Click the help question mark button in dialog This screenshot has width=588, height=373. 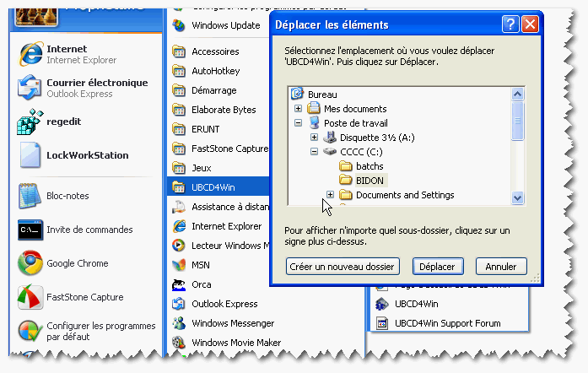point(510,24)
